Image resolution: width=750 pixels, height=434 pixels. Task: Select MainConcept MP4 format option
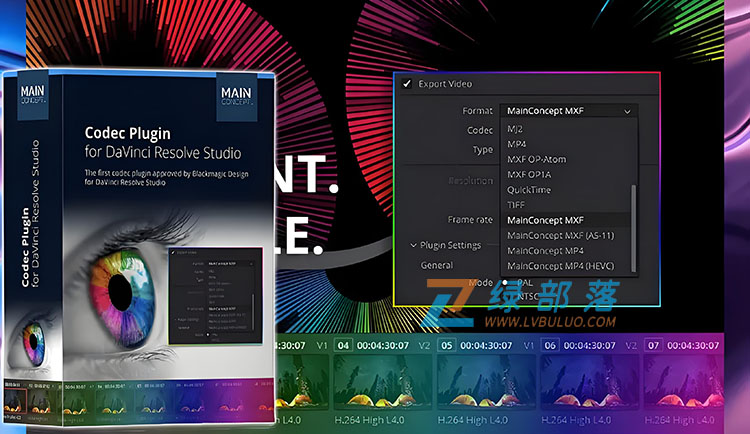pos(545,251)
